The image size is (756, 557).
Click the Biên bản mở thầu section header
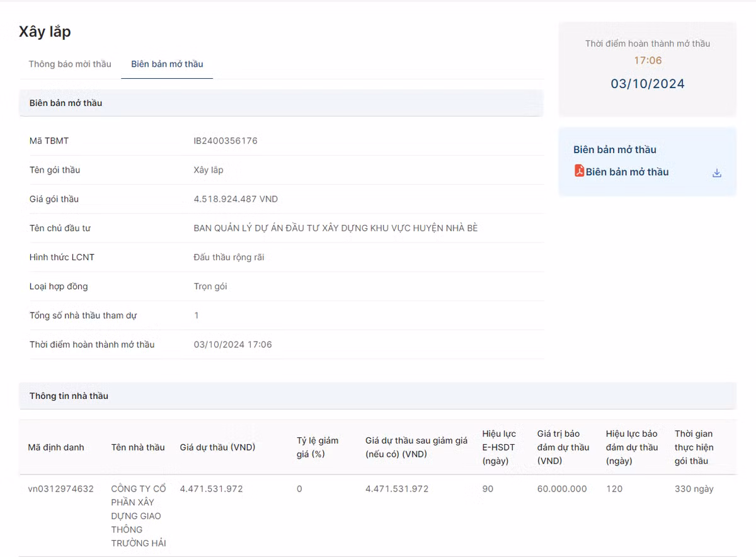tap(66, 103)
